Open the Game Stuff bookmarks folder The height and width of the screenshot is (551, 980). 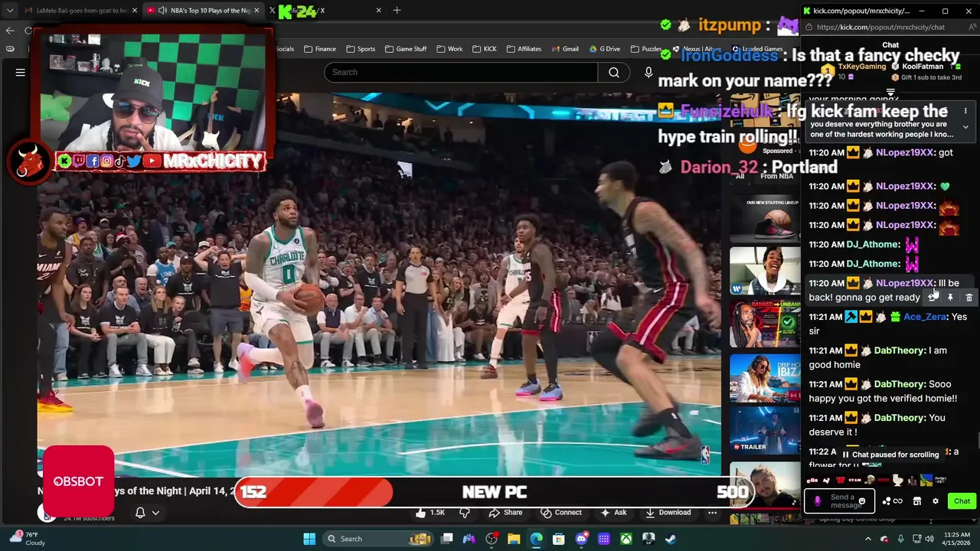click(406, 49)
